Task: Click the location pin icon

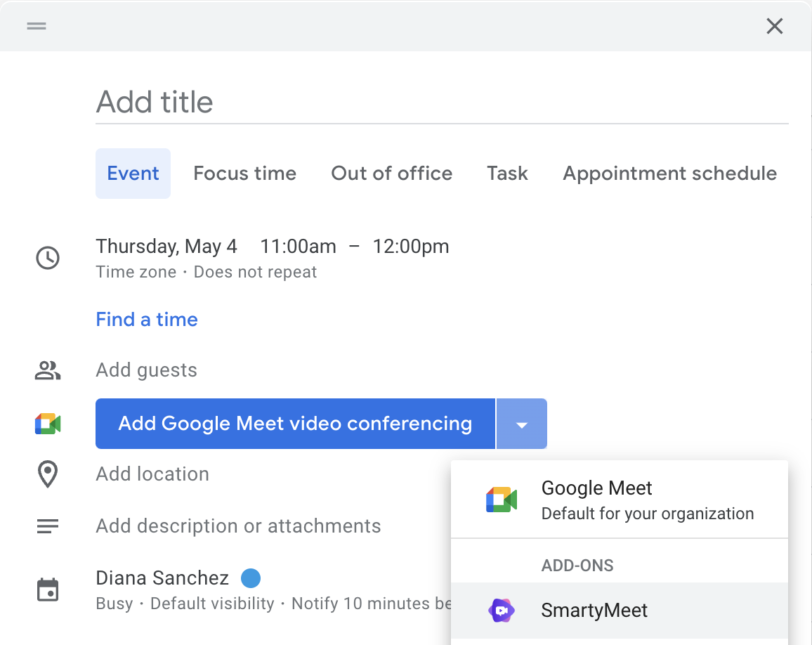Action: pyautogui.click(x=48, y=474)
